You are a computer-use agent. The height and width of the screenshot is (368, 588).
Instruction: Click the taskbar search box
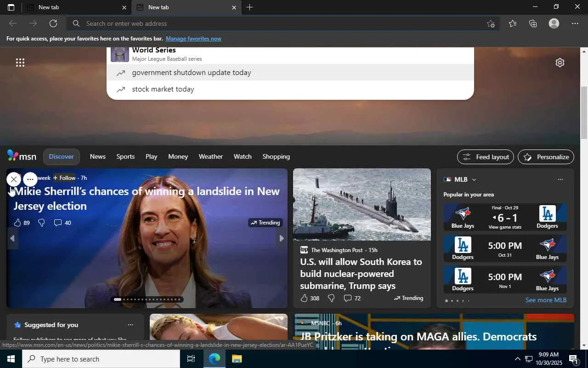101,359
